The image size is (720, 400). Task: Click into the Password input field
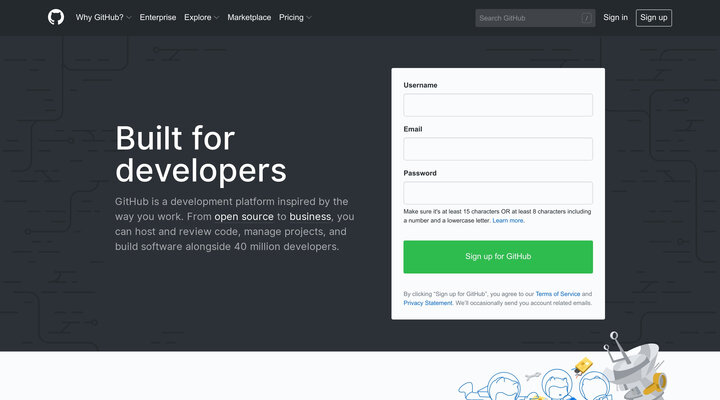[498, 193]
